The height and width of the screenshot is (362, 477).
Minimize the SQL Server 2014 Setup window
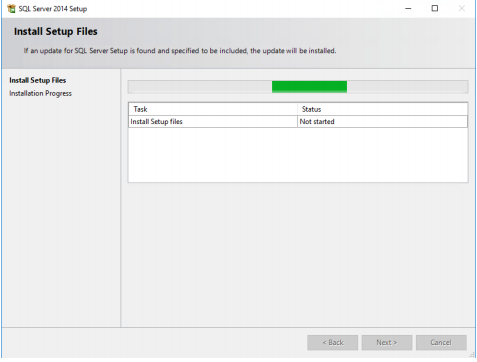408,9
